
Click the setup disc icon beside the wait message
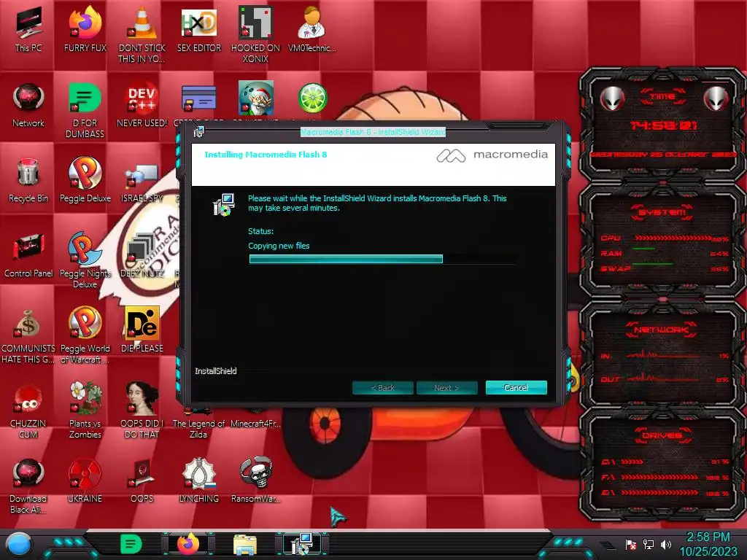tap(223, 205)
